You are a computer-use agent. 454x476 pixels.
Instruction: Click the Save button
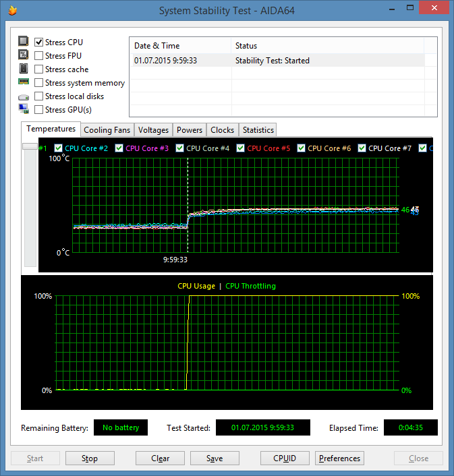[215, 458]
